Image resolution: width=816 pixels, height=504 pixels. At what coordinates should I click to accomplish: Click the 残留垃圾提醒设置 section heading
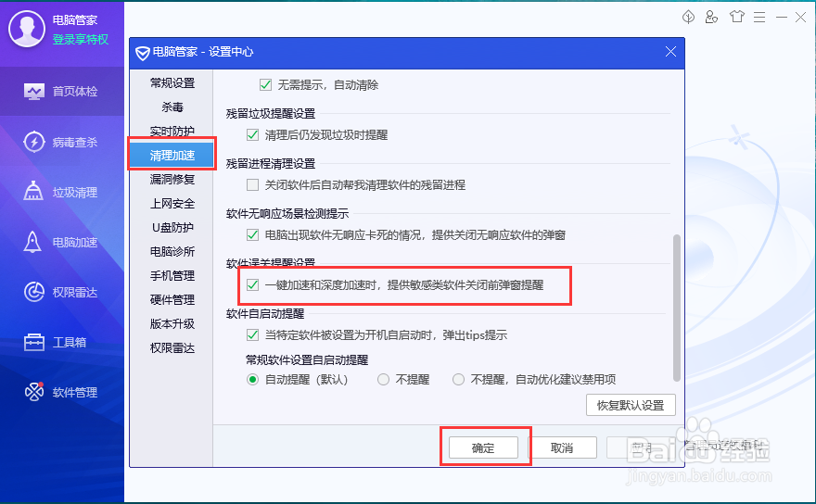[271, 113]
